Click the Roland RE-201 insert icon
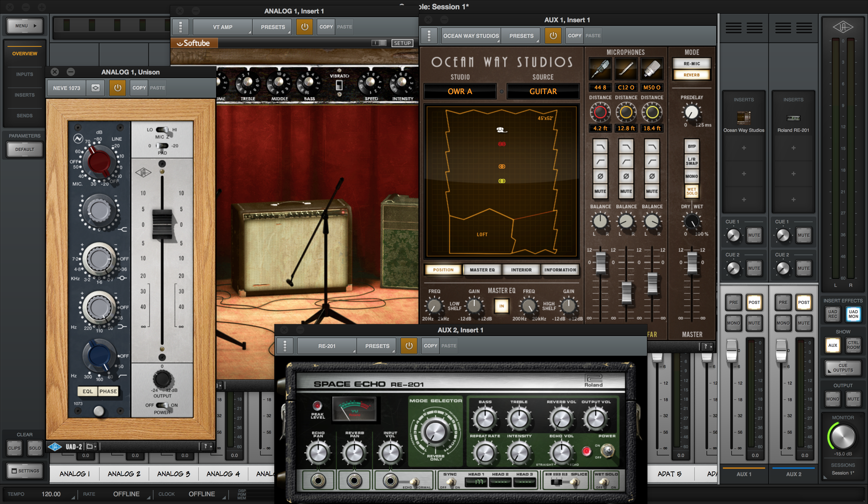 click(793, 118)
